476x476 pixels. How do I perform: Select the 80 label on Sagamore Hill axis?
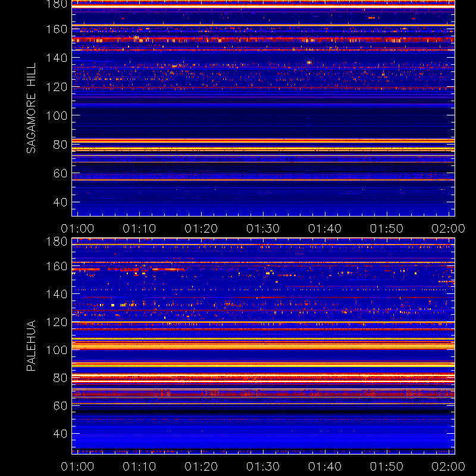point(60,145)
